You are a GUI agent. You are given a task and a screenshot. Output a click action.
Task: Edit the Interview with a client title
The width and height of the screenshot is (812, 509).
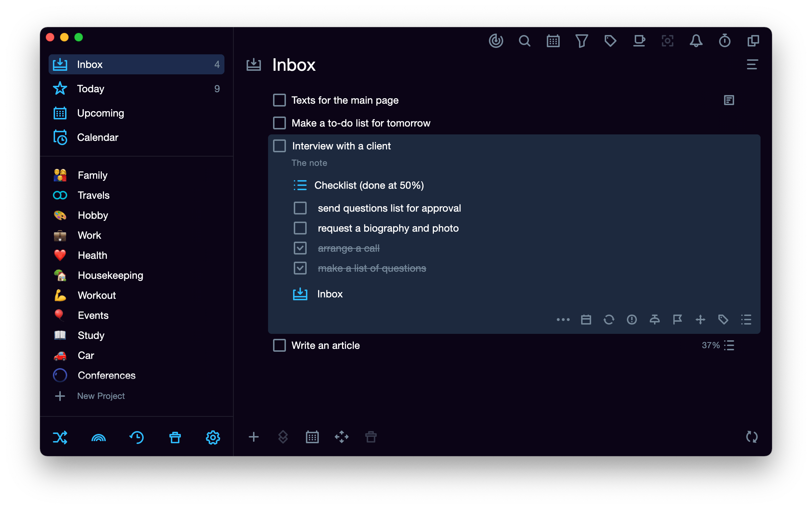click(341, 146)
